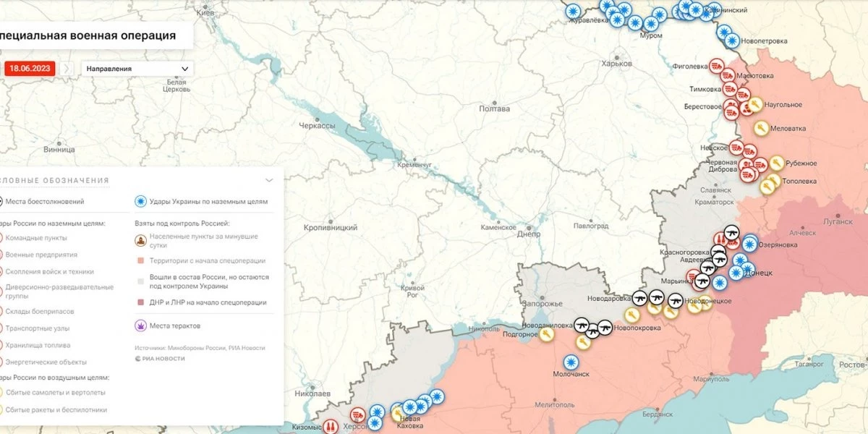This screenshot has width=868, height=434.
Task: Click the combat rifle marker near Новодаровка
Action: tap(640, 297)
